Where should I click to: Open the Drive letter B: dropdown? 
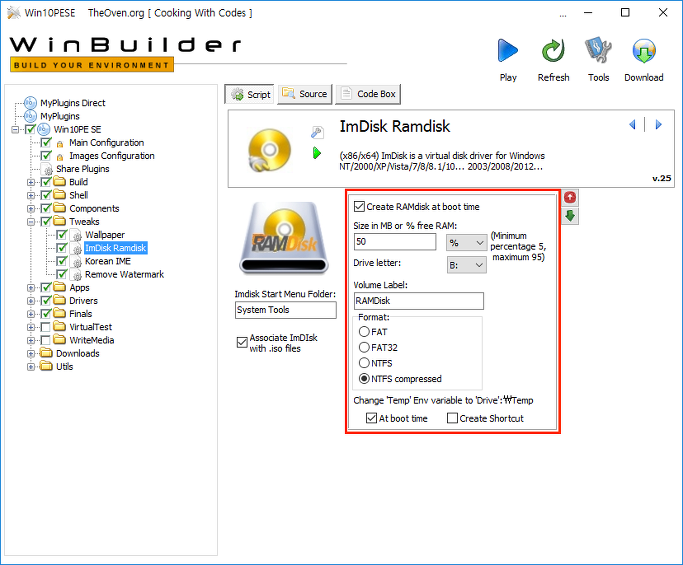pos(467,265)
